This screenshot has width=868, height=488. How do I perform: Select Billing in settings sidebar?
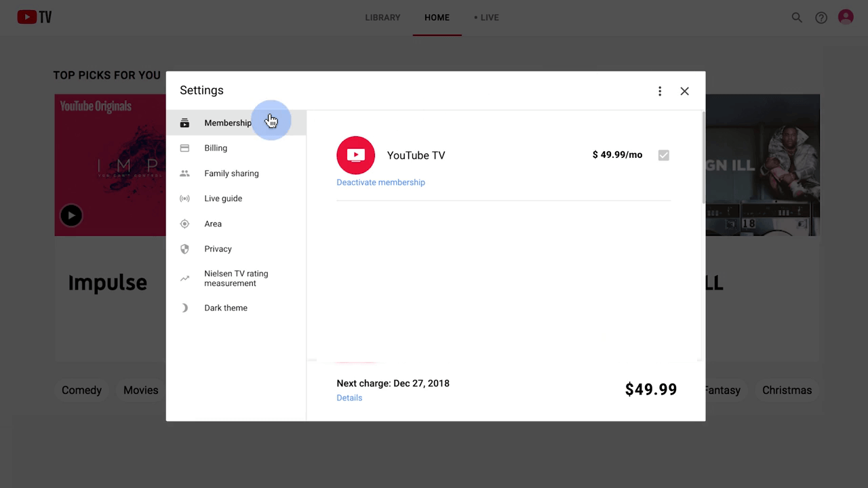tap(236, 148)
